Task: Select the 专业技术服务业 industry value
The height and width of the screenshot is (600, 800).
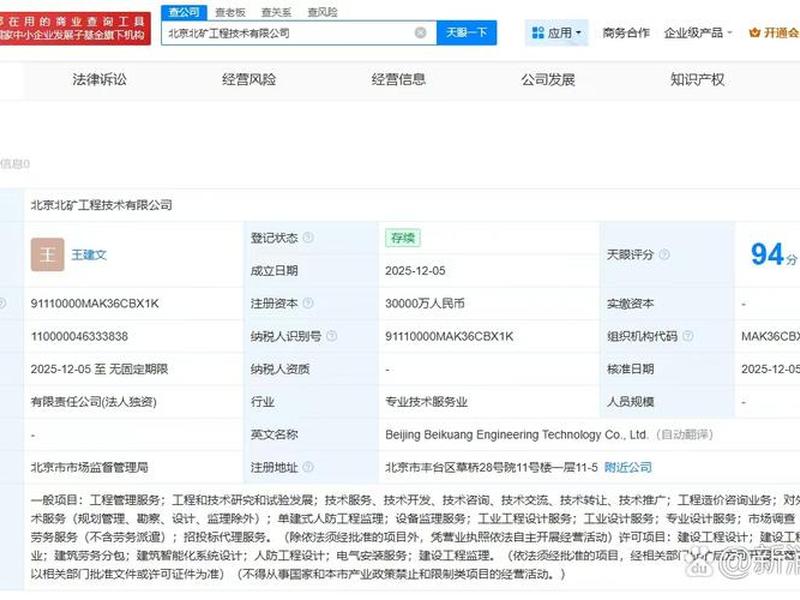Action: coord(427,402)
